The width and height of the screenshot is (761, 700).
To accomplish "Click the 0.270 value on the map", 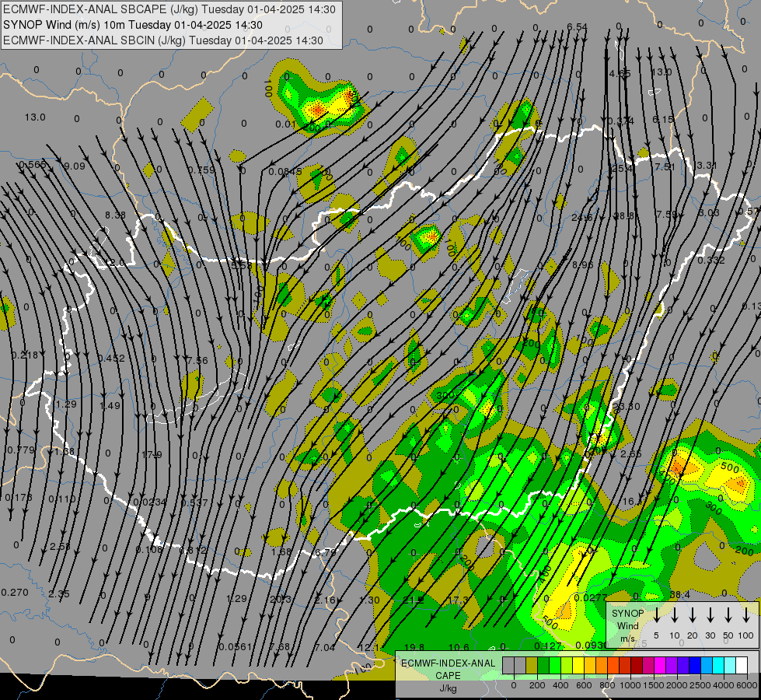I will point(15,593).
